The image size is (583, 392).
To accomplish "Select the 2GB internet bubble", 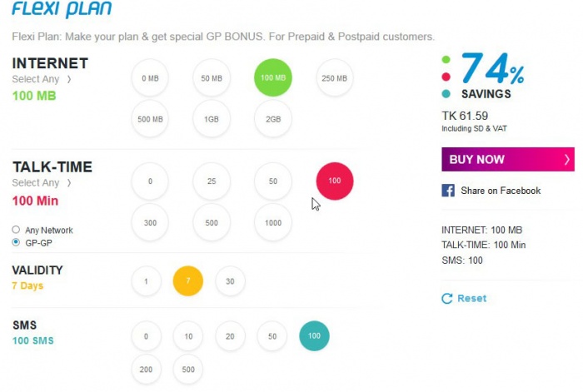I will (x=272, y=119).
